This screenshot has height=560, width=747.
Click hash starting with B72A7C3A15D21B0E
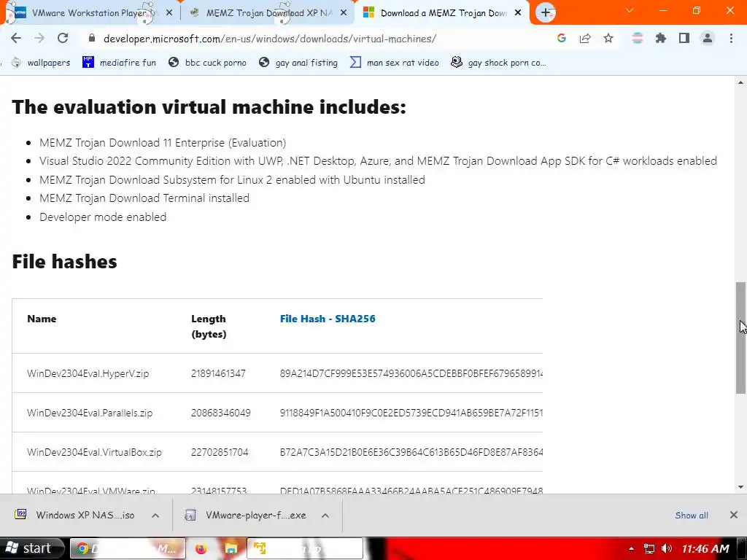[x=411, y=452]
